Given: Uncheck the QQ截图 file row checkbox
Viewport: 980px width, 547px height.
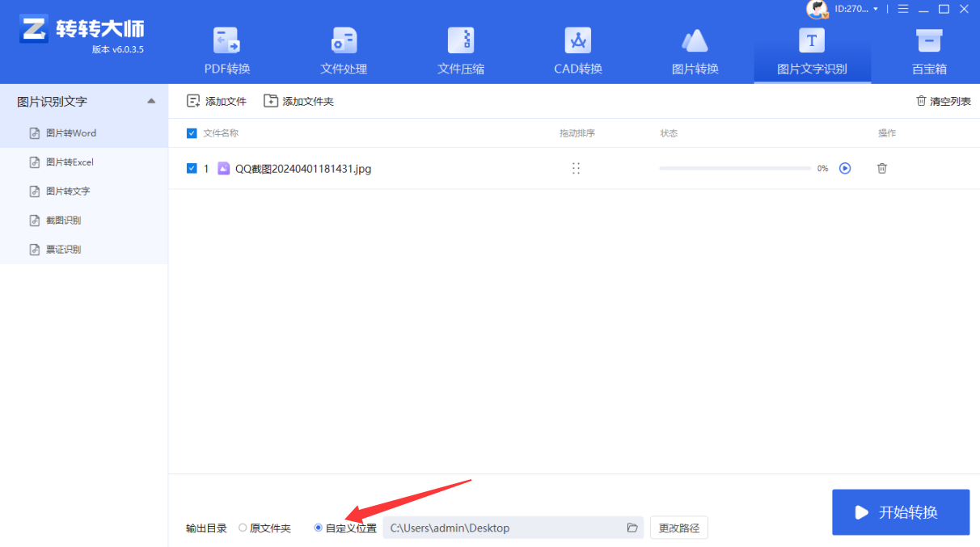Looking at the screenshot, I should click(x=192, y=168).
